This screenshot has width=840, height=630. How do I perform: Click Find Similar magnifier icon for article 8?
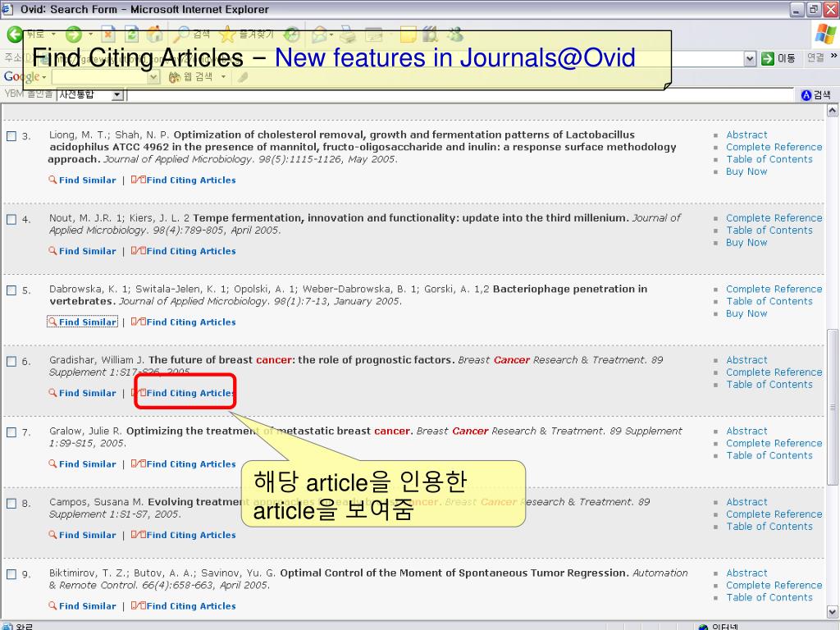(x=52, y=535)
